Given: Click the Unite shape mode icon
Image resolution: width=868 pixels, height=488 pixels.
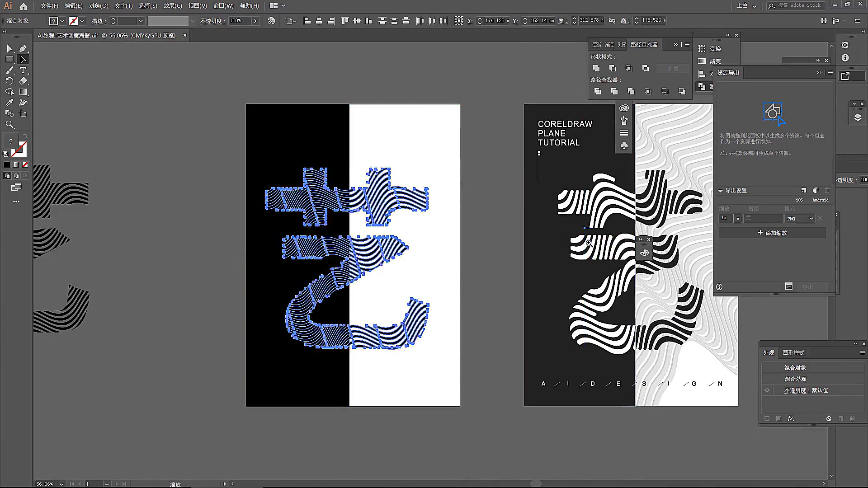Looking at the screenshot, I should [x=596, y=68].
